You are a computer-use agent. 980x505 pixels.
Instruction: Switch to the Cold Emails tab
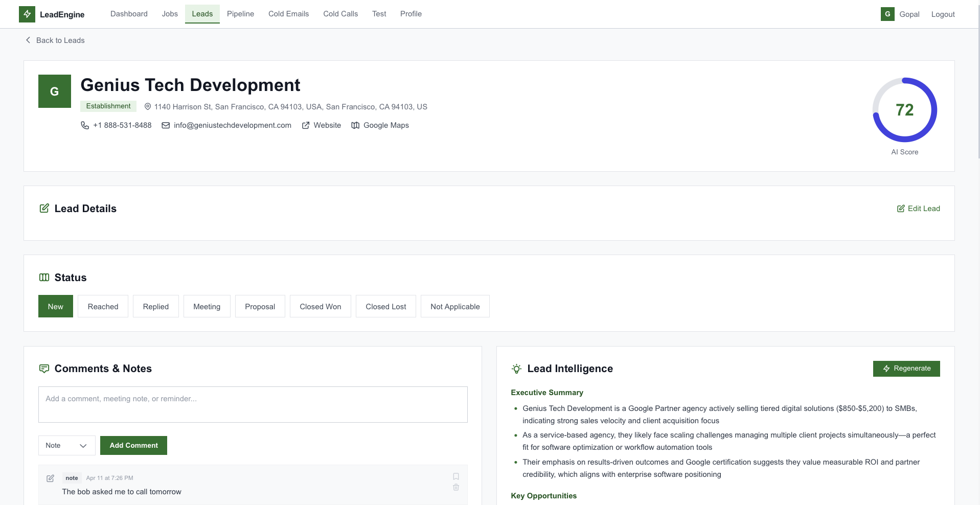click(288, 14)
